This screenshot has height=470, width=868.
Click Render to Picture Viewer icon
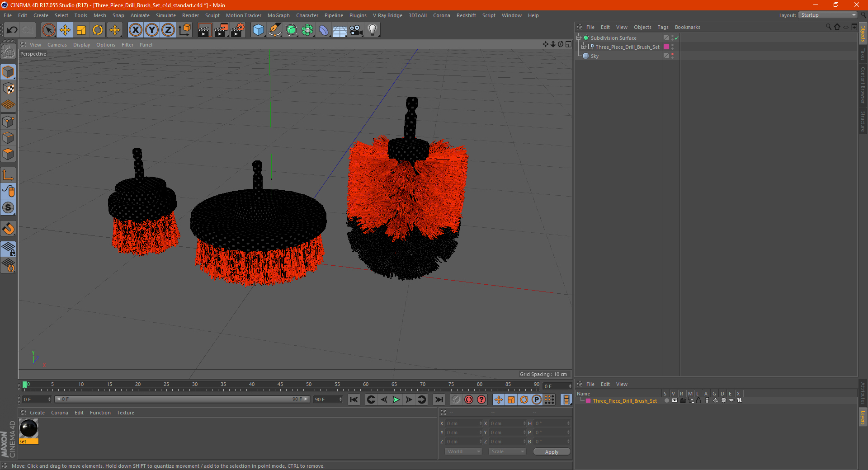tap(221, 30)
